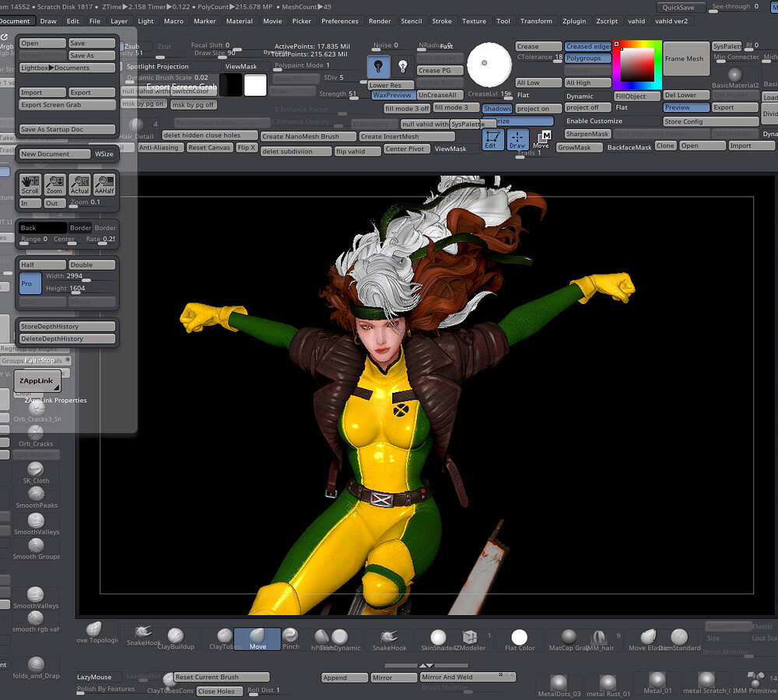
Task: Select BasicMaterial2 sphere
Action: tap(735, 77)
